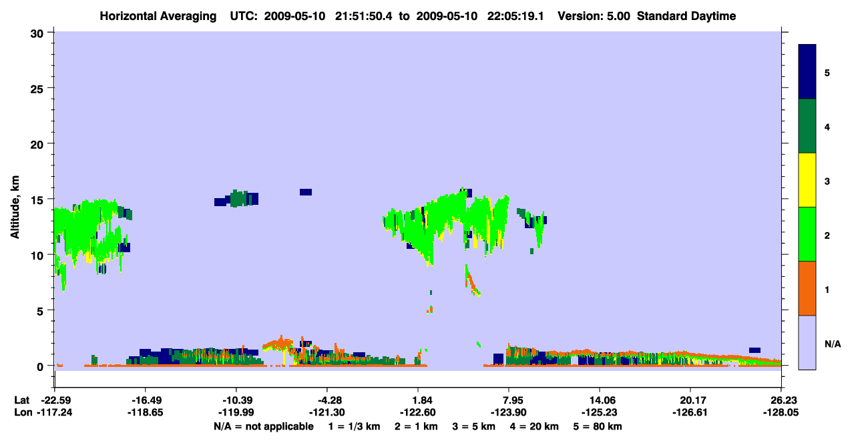Click the legend entry '2 = 1 km'

coord(417,426)
